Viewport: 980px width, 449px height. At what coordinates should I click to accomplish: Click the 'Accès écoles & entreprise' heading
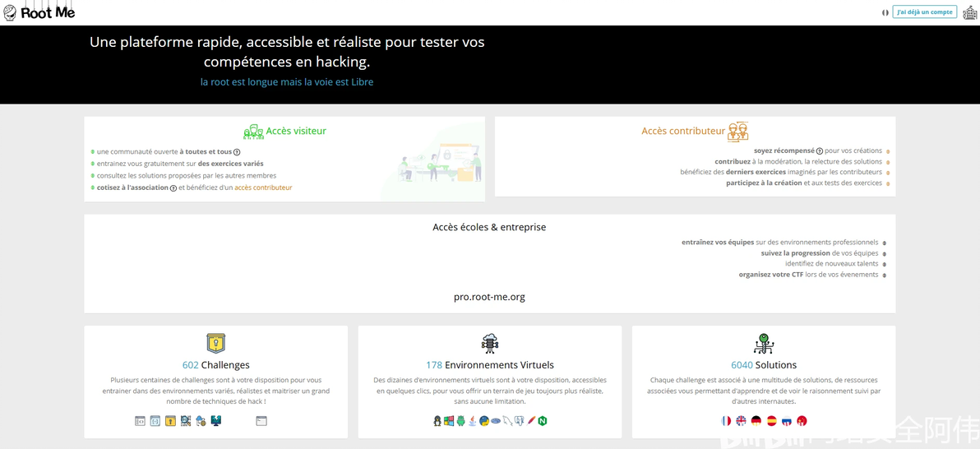[489, 227]
